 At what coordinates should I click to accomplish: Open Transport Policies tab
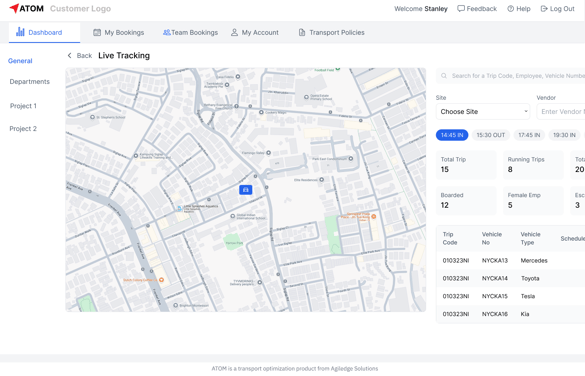pyautogui.click(x=331, y=32)
